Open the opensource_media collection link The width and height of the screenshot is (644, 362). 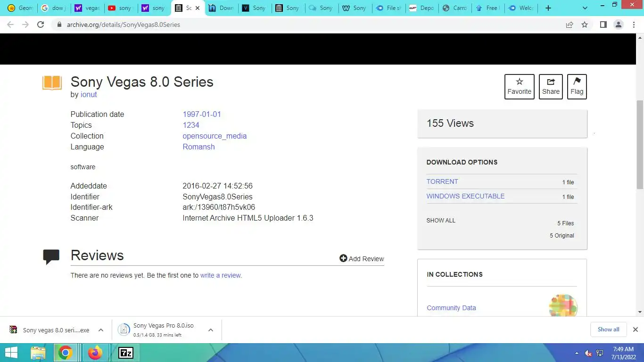[x=215, y=136]
